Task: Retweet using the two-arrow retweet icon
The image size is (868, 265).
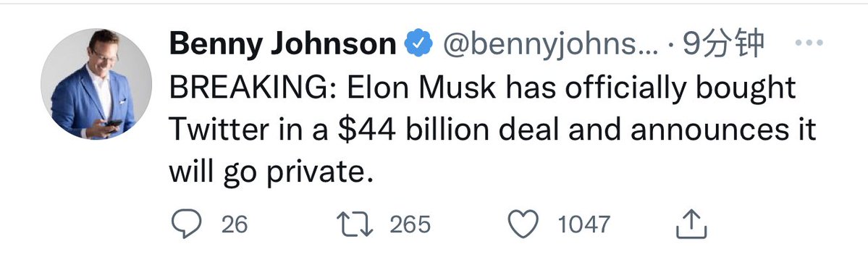Action: pyautogui.click(x=355, y=224)
